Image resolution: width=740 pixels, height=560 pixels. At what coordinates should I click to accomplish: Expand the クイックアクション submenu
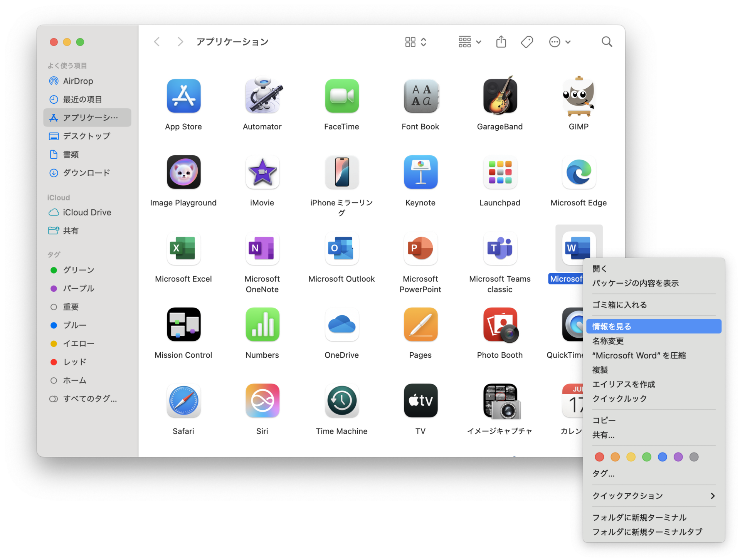(x=654, y=496)
